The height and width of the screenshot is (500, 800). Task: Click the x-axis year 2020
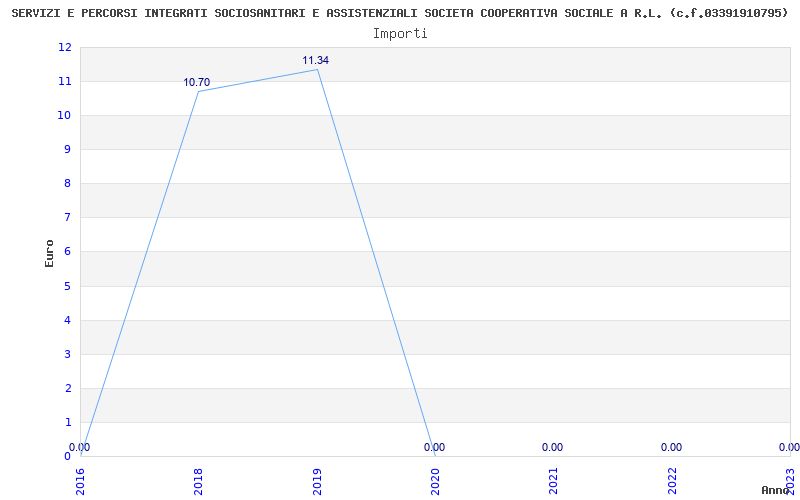435,481
